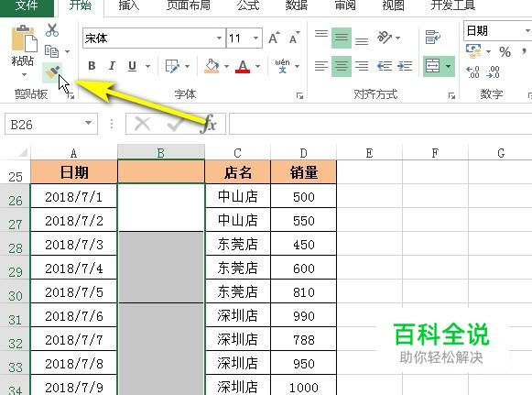Click Merge & Center button
This screenshot has height=395, width=532.
[433, 66]
